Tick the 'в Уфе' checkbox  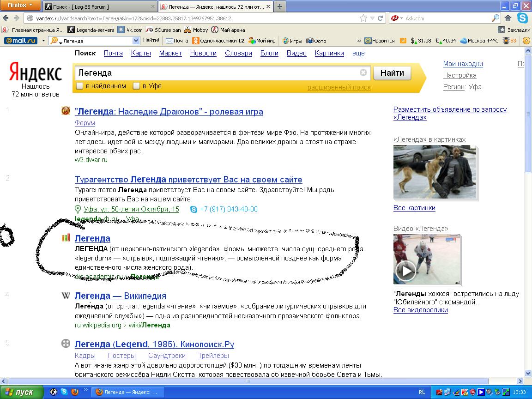pos(136,86)
